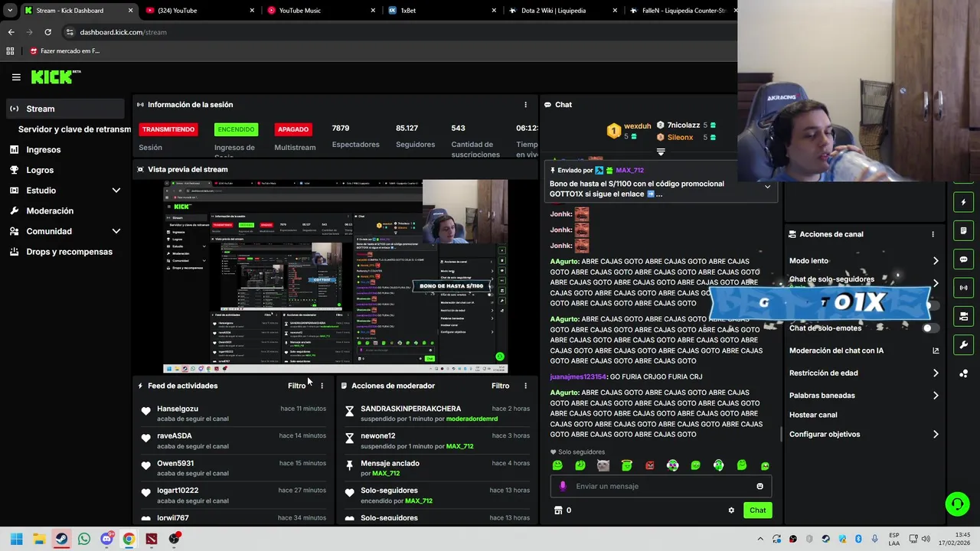This screenshot has height=551, width=980.
Task: Click the microphone icon in message box
Action: click(563, 486)
